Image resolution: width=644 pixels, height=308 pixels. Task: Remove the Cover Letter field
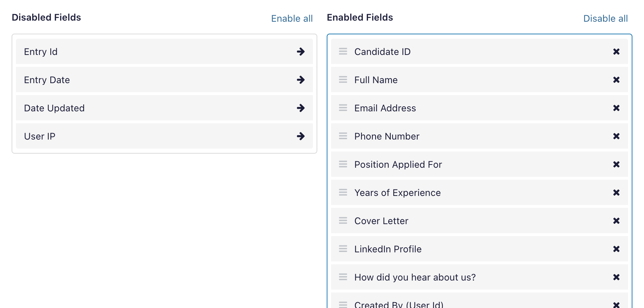[617, 221]
